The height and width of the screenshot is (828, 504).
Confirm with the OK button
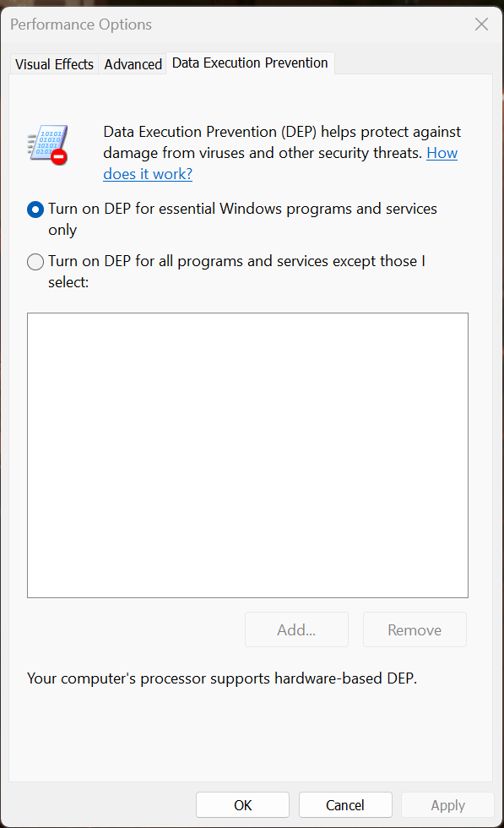tap(243, 805)
